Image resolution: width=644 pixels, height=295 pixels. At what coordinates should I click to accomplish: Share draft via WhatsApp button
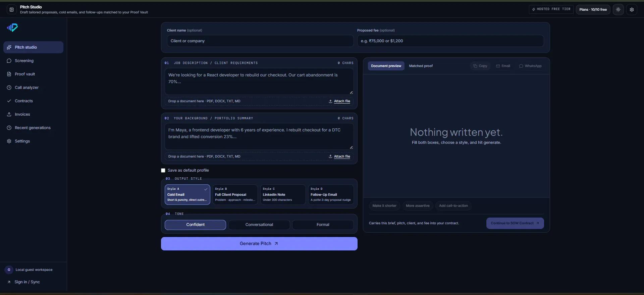[x=530, y=66]
